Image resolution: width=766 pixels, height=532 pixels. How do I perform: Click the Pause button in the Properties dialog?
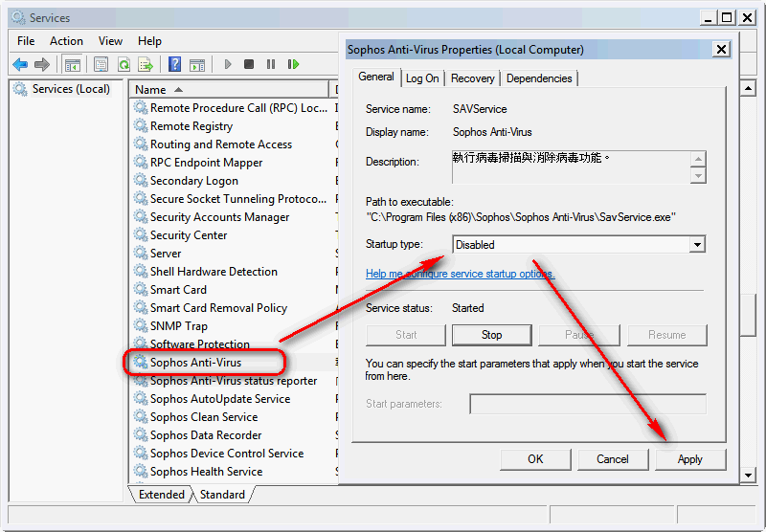(579, 335)
